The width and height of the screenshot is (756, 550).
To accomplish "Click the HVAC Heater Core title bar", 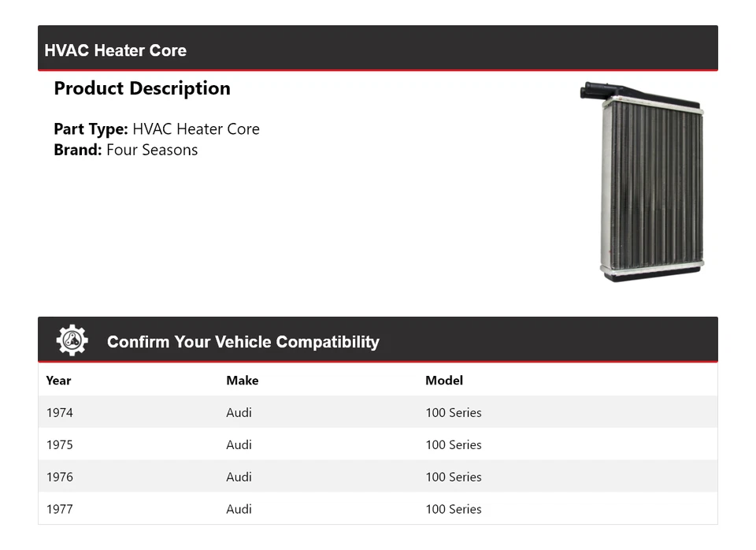I will [116, 50].
